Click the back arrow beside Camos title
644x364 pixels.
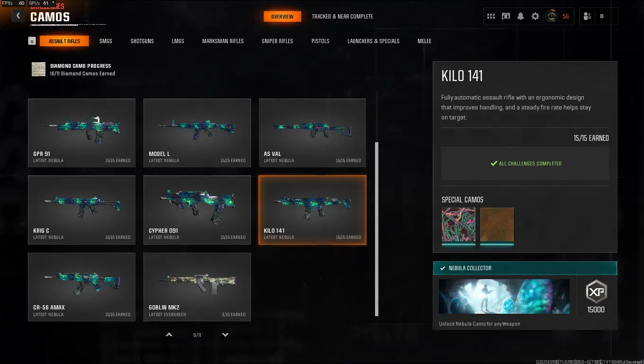click(18, 16)
